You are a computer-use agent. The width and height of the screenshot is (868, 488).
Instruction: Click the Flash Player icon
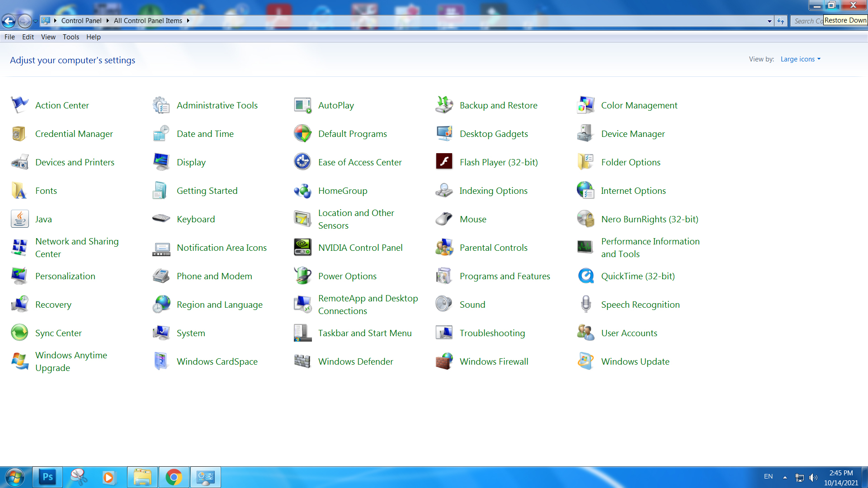[444, 162]
